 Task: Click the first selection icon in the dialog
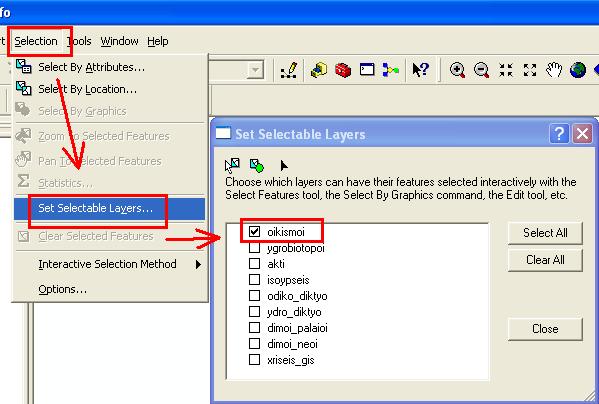point(232,165)
